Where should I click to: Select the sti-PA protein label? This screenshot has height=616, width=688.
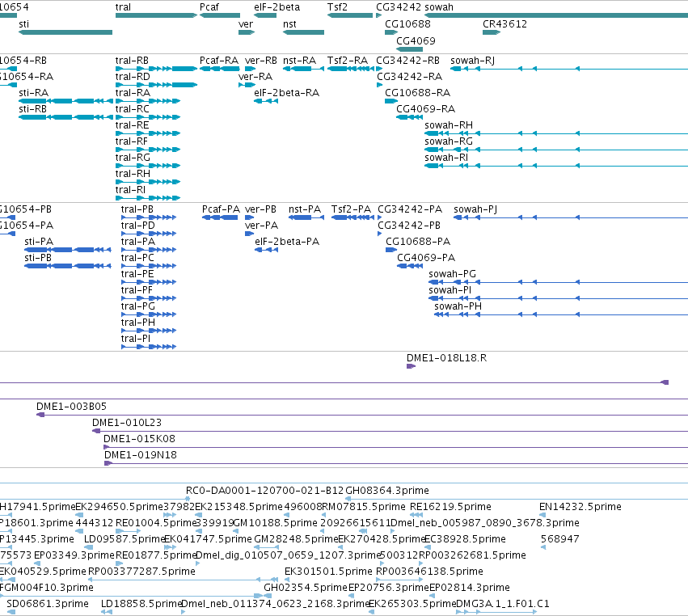39,242
